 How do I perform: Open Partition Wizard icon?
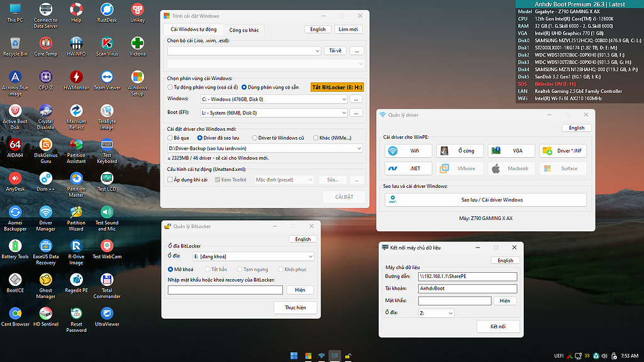76,218
